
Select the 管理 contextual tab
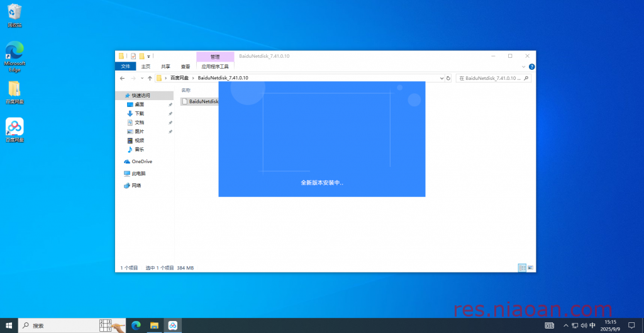(215, 57)
